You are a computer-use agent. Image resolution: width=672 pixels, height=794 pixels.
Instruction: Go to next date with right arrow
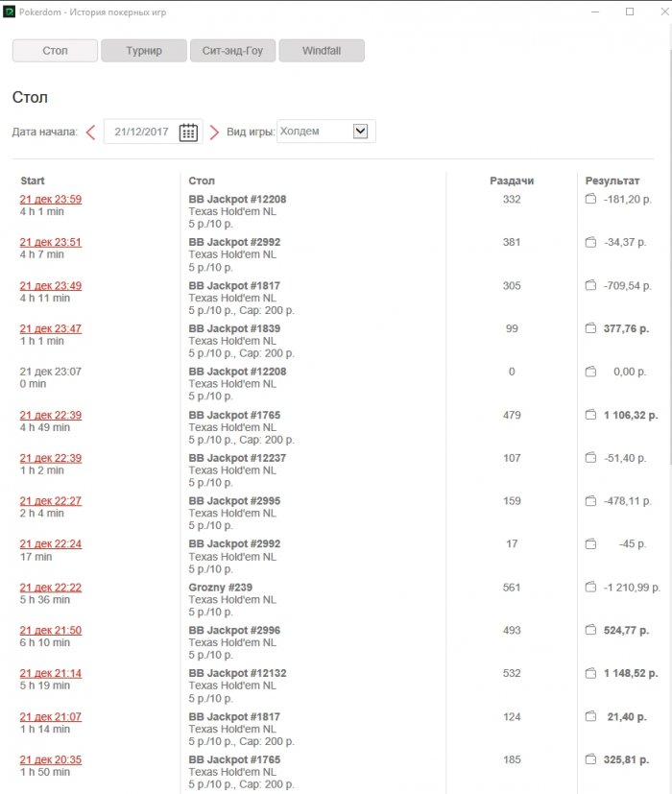pyautogui.click(x=214, y=132)
